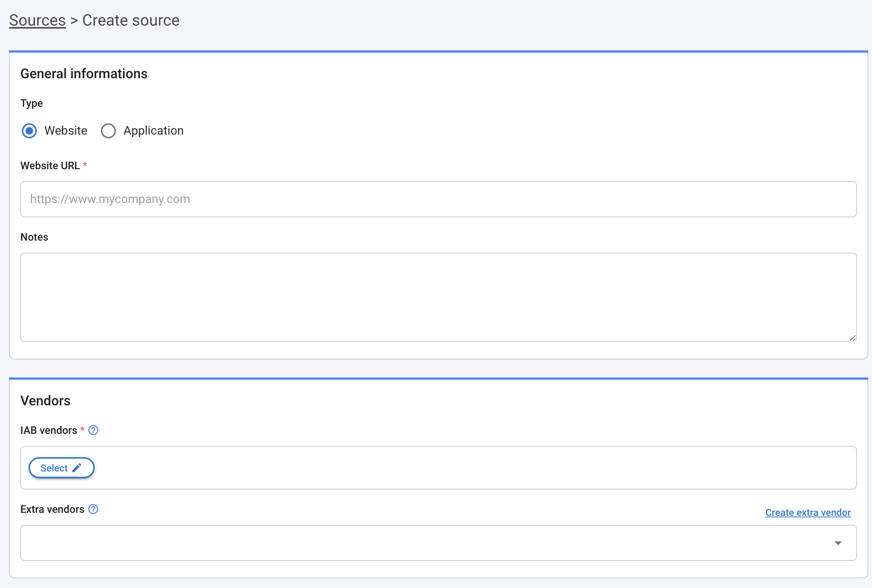Click the Select button for IAB vendors
Screen dimensions: 872x588
pos(61,467)
